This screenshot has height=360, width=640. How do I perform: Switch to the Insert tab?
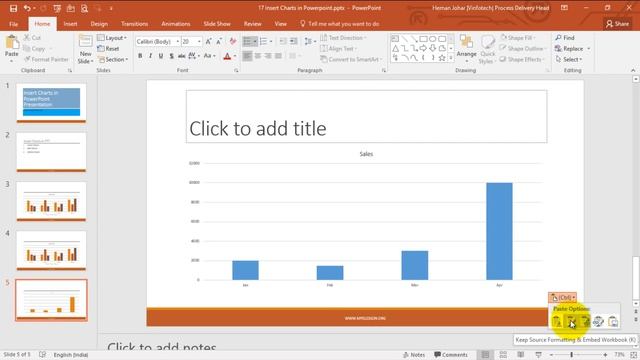(x=70, y=24)
